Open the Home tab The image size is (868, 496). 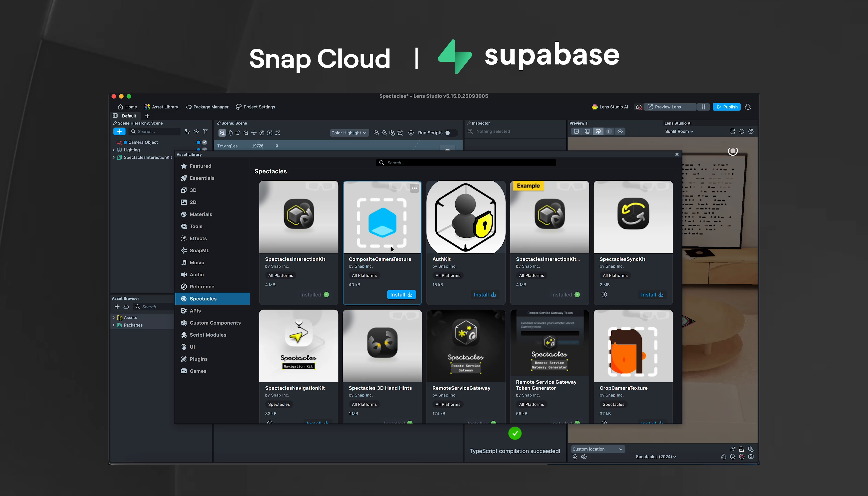[x=127, y=107]
